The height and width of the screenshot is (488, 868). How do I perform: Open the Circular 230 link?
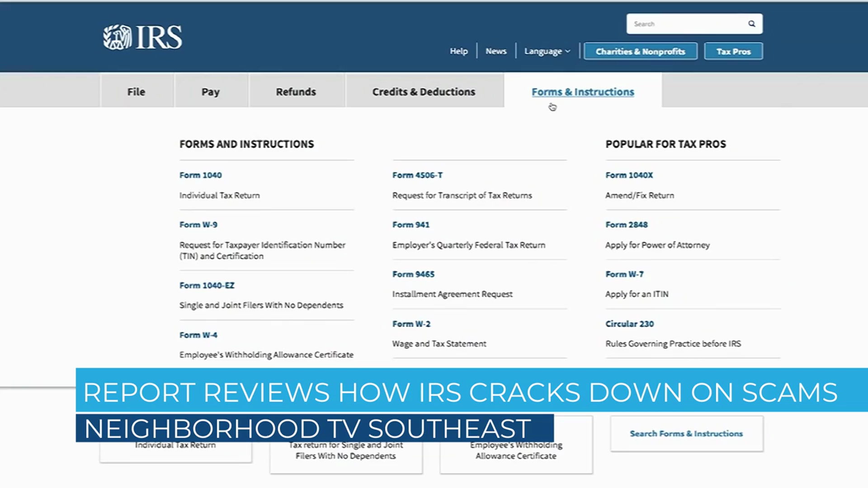(630, 324)
